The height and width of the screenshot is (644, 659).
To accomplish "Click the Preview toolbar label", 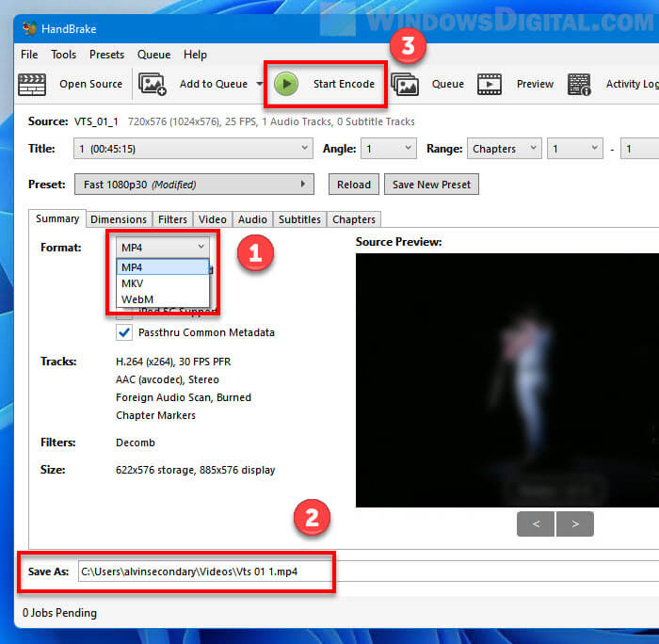I will point(535,84).
